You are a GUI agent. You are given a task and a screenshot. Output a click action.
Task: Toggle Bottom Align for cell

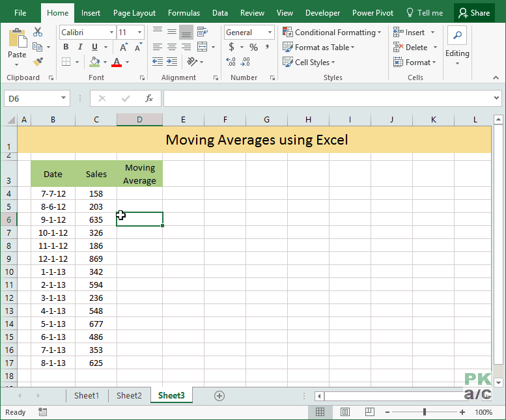[186, 32]
